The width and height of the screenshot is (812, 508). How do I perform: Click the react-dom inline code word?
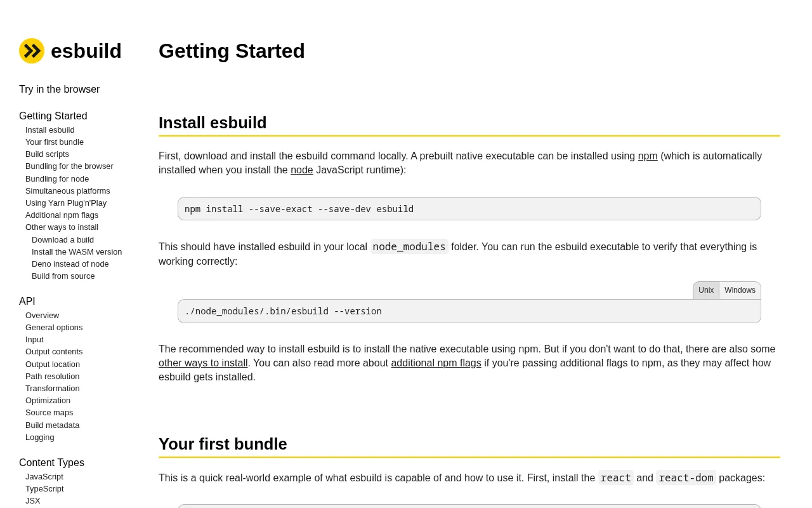(x=686, y=478)
